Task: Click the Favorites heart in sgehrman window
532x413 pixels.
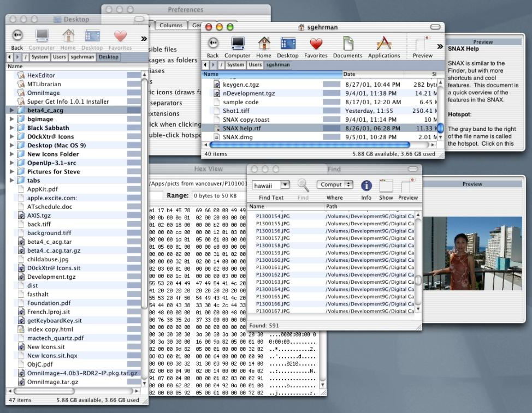Action: point(316,44)
